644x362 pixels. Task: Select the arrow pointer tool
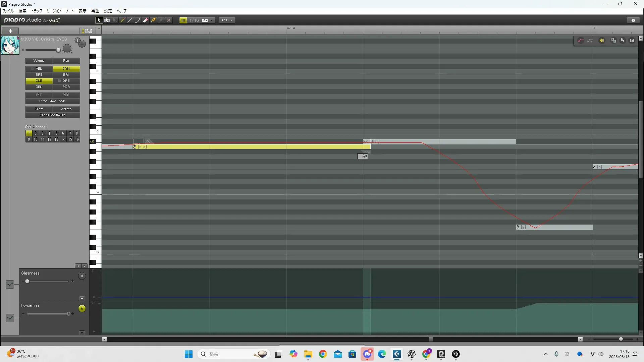coord(99,20)
